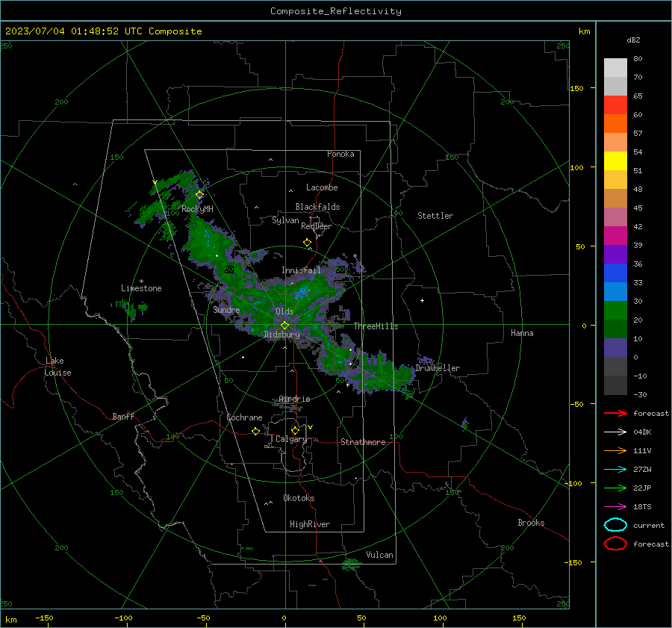This screenshot has height=628, width=672.
Task: Select the yellow 51-54 dBZ swatch
Action: pyautogui.click(x=615, y=161)
